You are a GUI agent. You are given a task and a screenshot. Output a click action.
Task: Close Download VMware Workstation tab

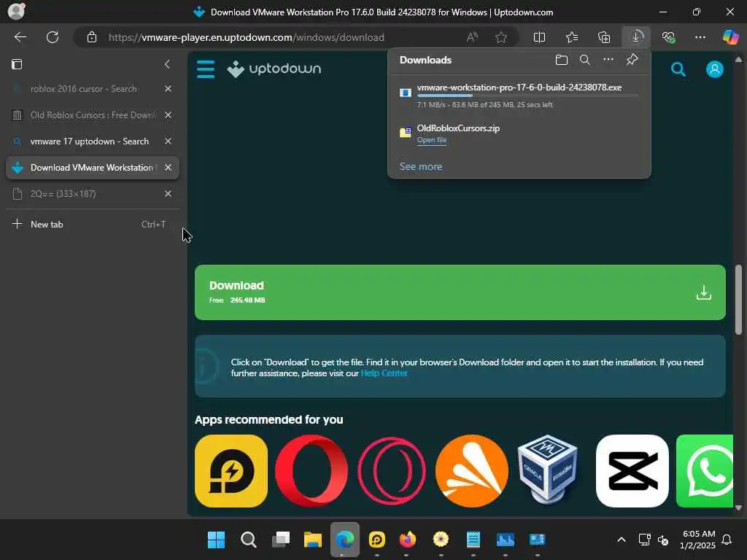(168, 168)
